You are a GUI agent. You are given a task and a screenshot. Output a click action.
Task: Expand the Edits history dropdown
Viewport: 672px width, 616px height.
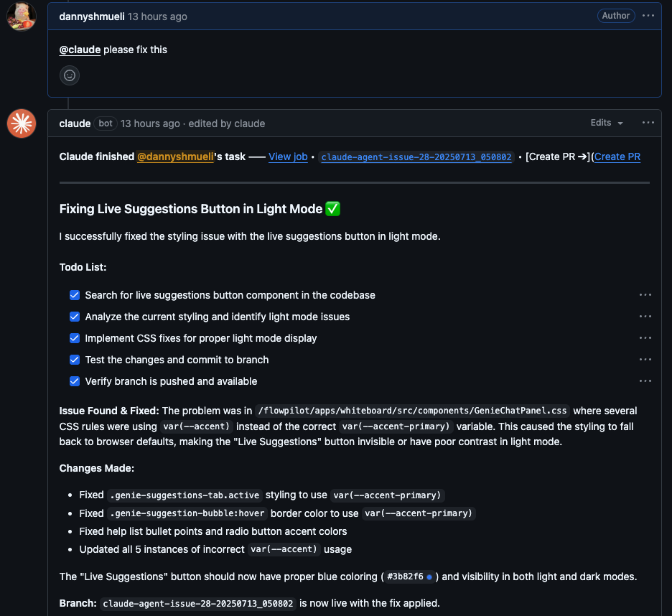(x=607, y=123)
